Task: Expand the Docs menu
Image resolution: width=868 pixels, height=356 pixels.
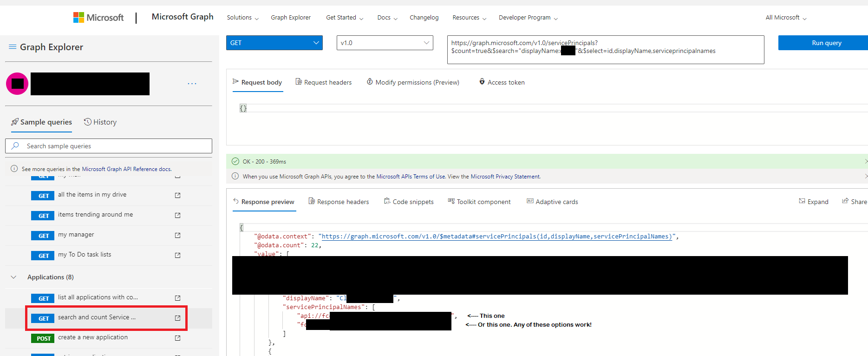Action: [387, 18]
